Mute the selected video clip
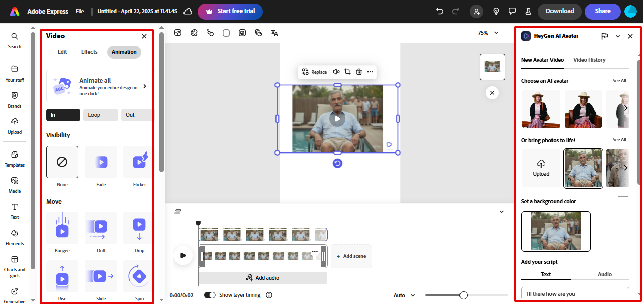Viewport: 644px width, 306px height. [x=336, y=72]
